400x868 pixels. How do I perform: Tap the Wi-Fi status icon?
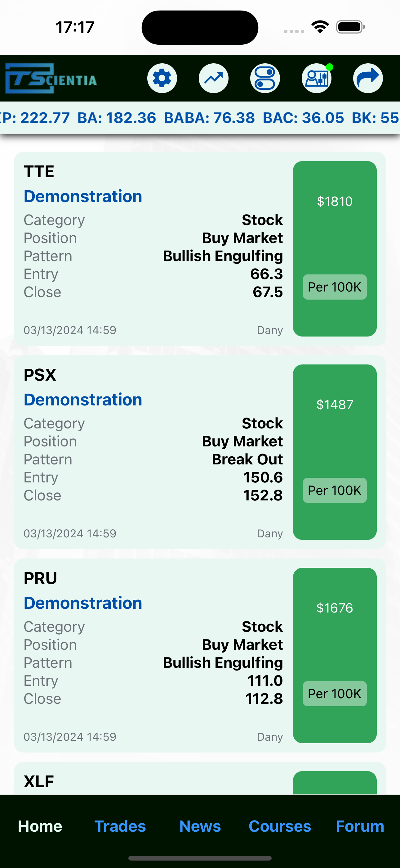coord(320,27)
